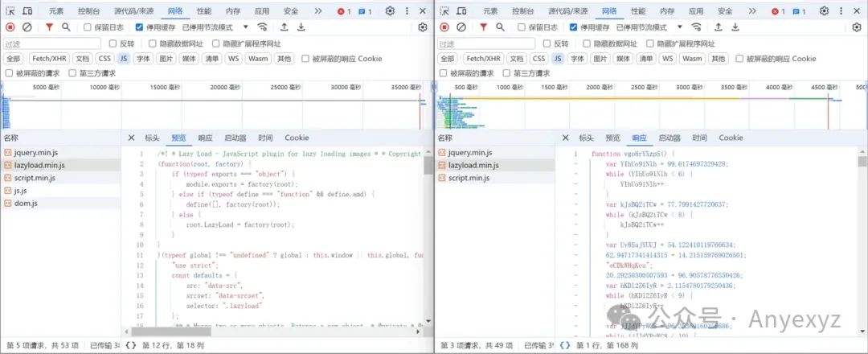Clear network log in left DevTools

tap(27, 27)
